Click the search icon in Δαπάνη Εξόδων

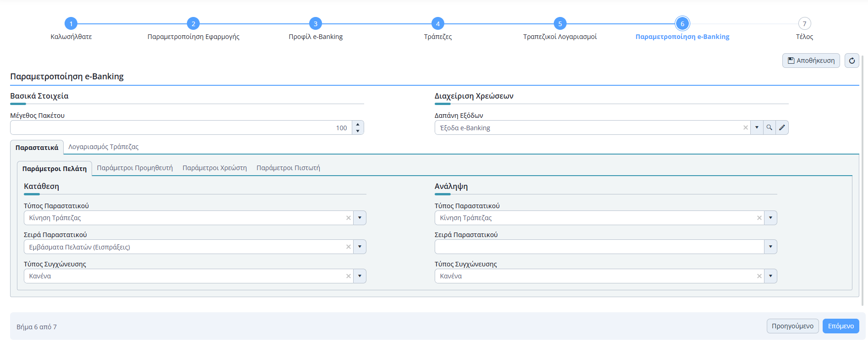770,127
